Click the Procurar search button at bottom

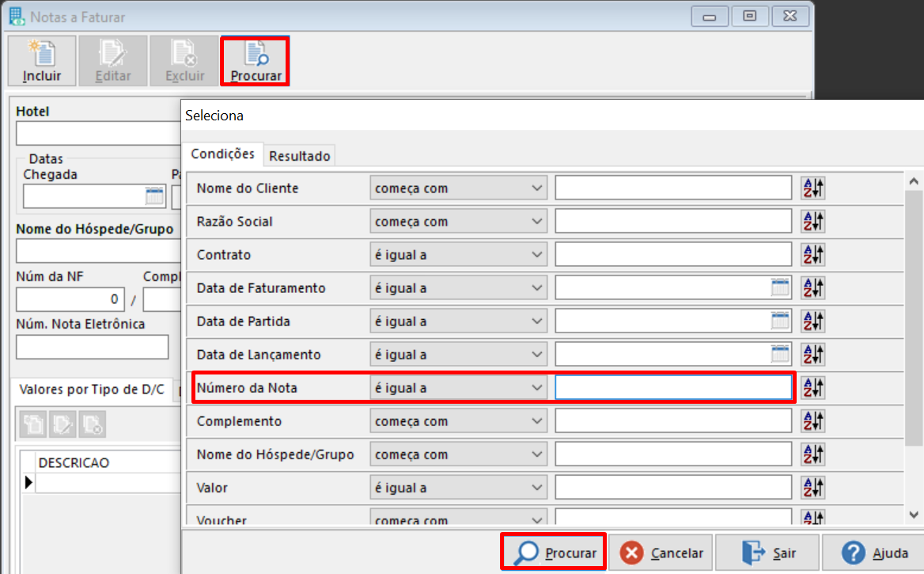coord(554,553)
